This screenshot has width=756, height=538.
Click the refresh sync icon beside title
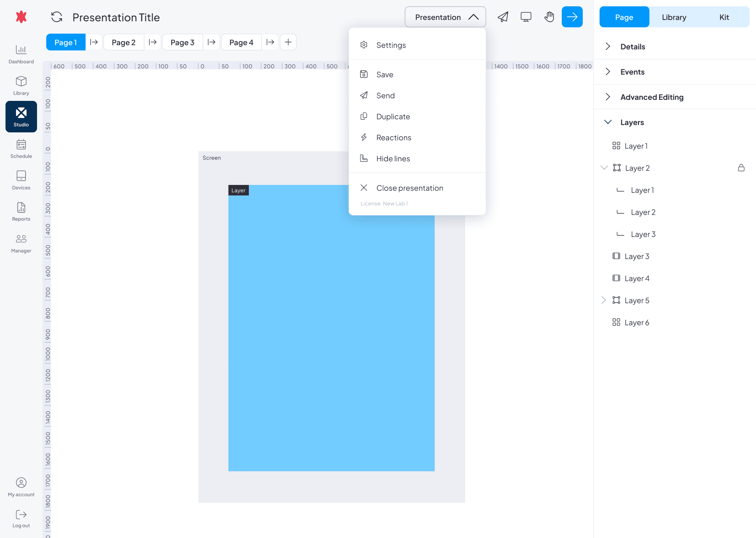pyautogui.click(x=57, y=17)
